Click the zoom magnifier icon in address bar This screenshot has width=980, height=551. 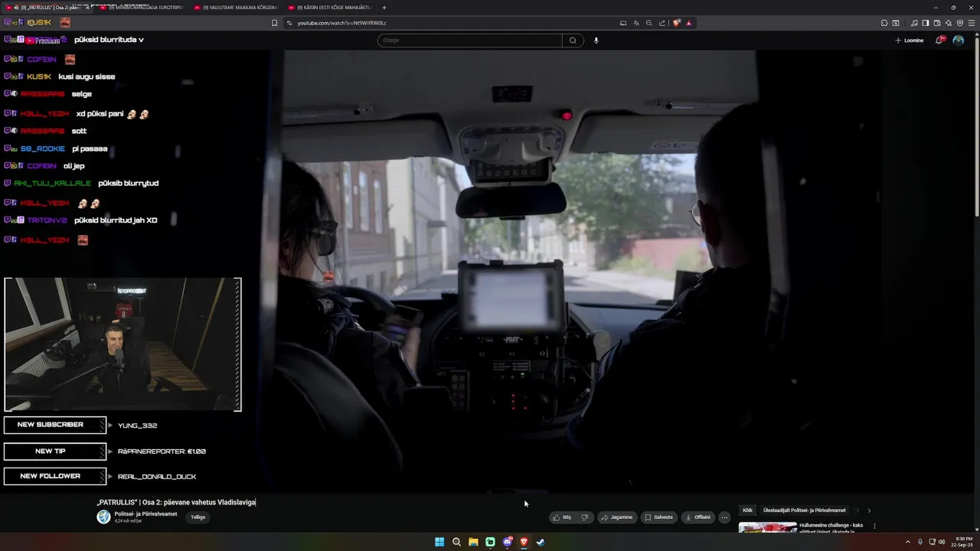point(649,23)
